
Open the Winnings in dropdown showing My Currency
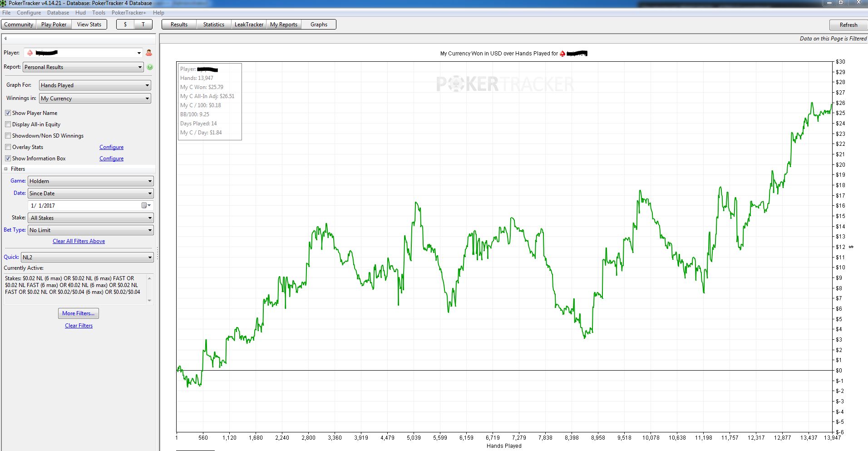95,99
